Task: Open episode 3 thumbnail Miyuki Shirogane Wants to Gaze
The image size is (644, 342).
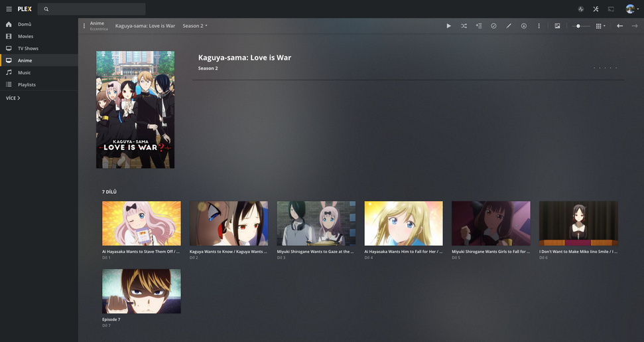Action: (x=316, y=223)
